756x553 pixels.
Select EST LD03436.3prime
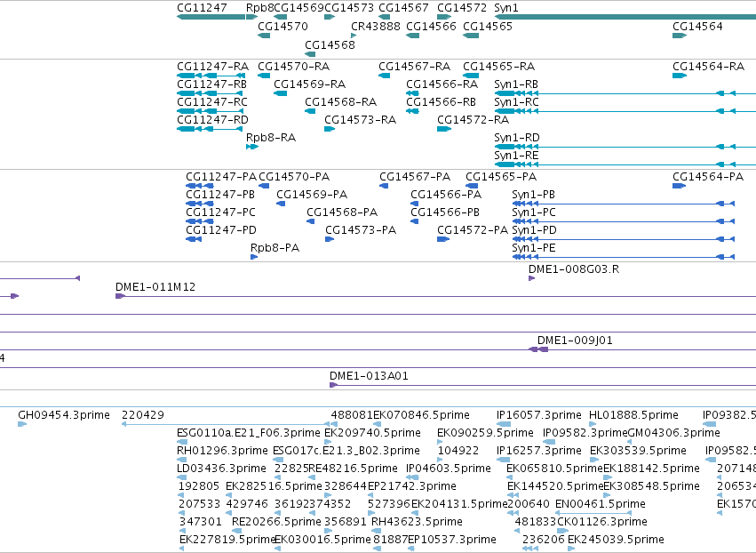pyautogui.click(x=221, y=469)
